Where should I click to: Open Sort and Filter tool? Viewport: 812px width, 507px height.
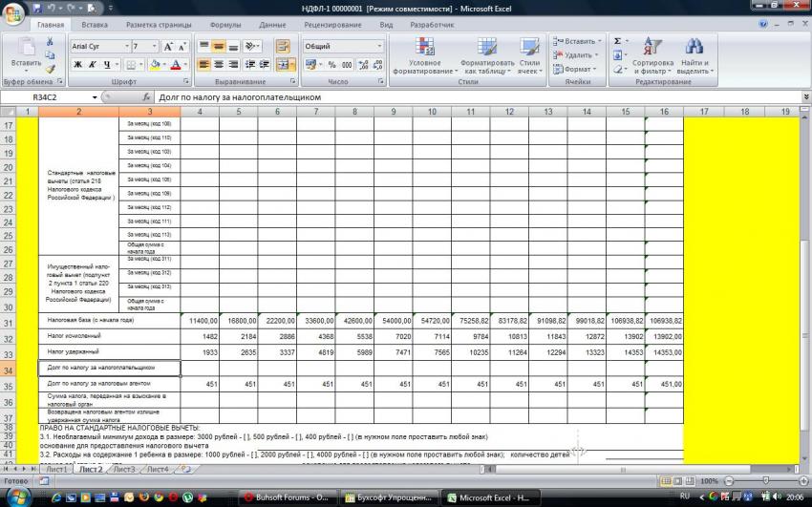652,57
